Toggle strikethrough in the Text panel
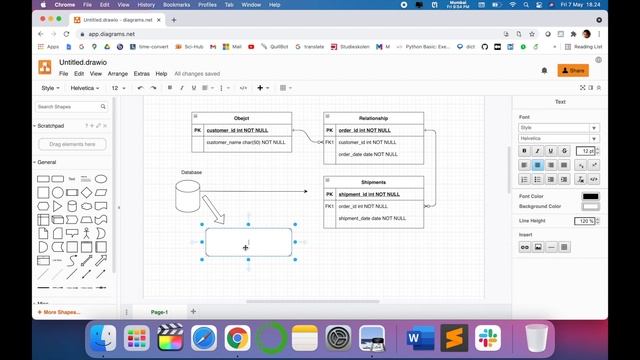This screenshot has width=640, height=360. [564, 151]
